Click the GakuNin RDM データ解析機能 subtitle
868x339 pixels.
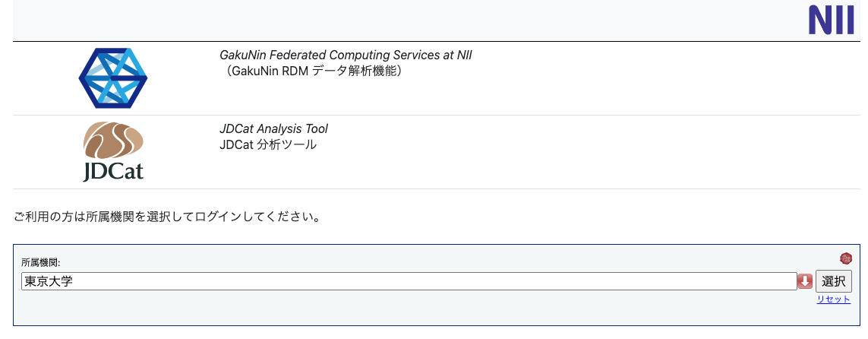click(310, 71)
